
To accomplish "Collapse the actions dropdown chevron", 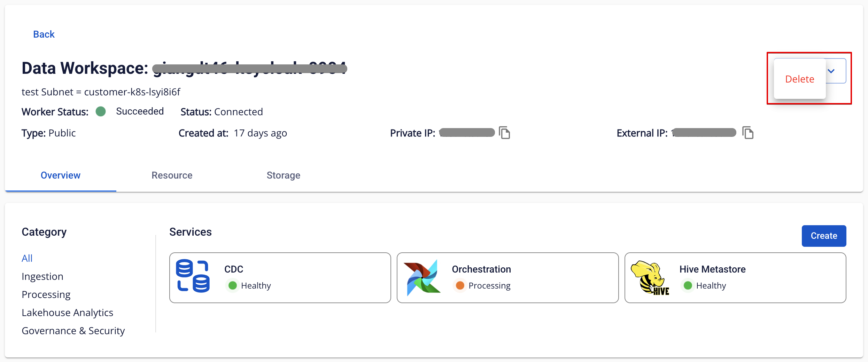I will [x=831, y=71].
